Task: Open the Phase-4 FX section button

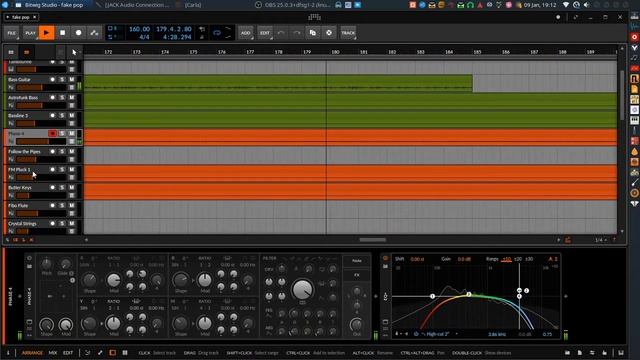Action: (357, 275)
